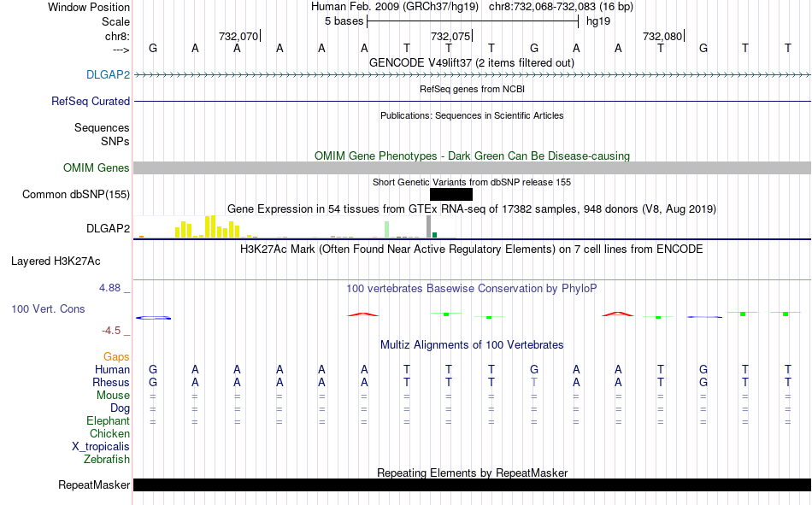The image size is (812, 505).
Task: Click the H3K27Ac Mark track title
Action: tap(472, 250)
